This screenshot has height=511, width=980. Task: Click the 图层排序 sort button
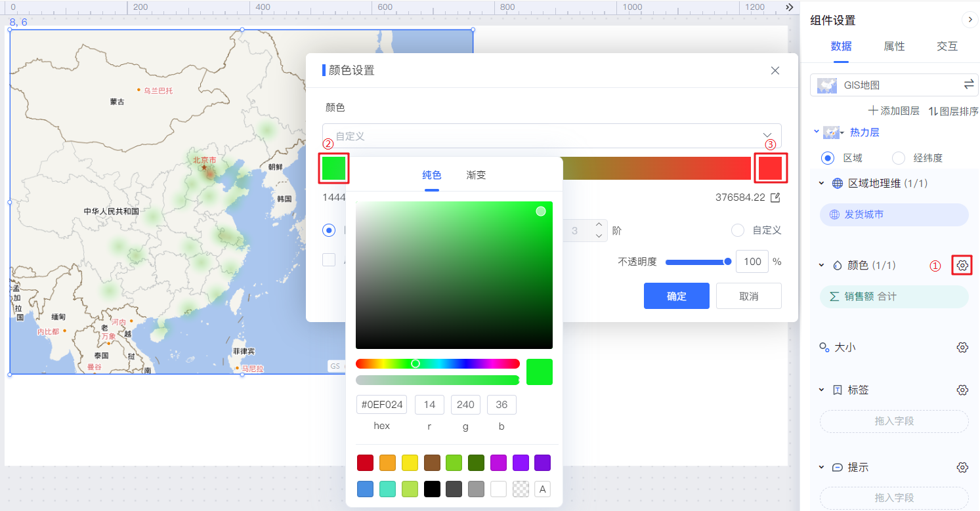click(953, 111)
